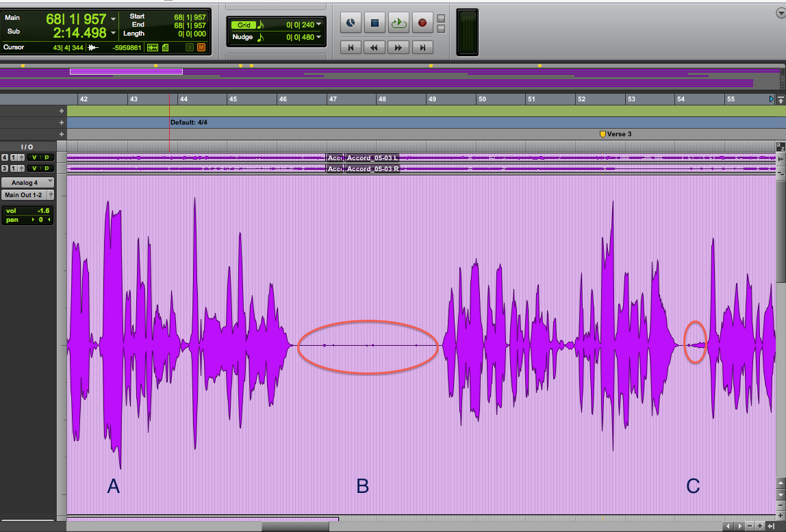Click the horizontal zoom-out minus button
Image resolution: width=786 pixels, height=532 pixels.
[750, 526]
